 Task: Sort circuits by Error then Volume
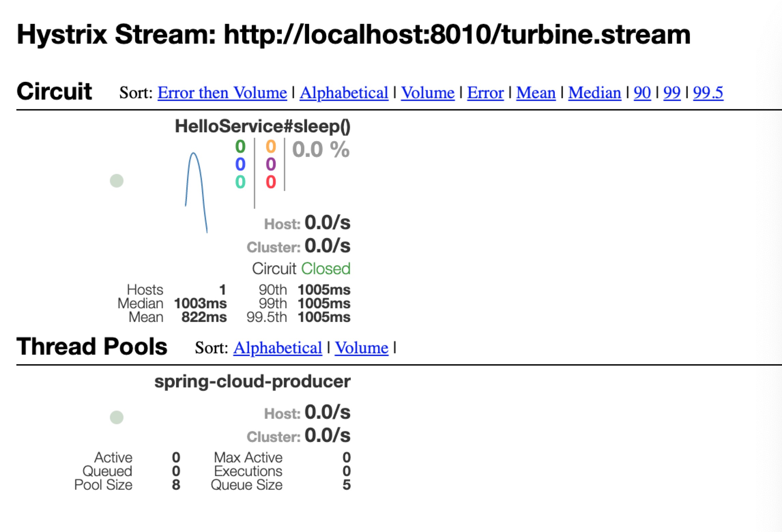coord(222,93)
